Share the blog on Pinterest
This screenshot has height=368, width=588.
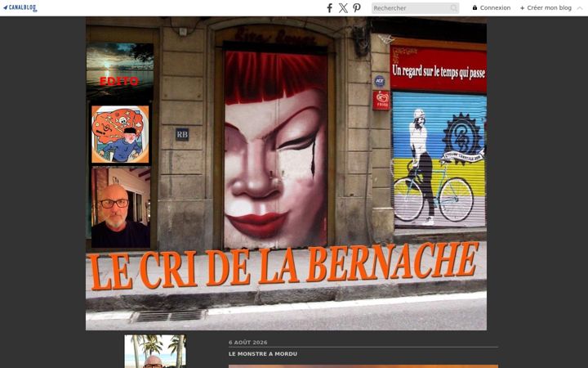(x=357, y=8)
